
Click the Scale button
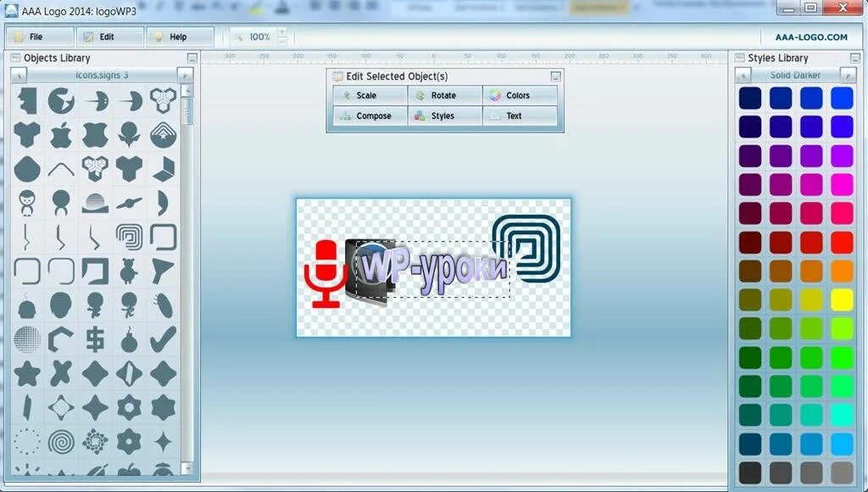pyautogui.click(x=370, y=95)
